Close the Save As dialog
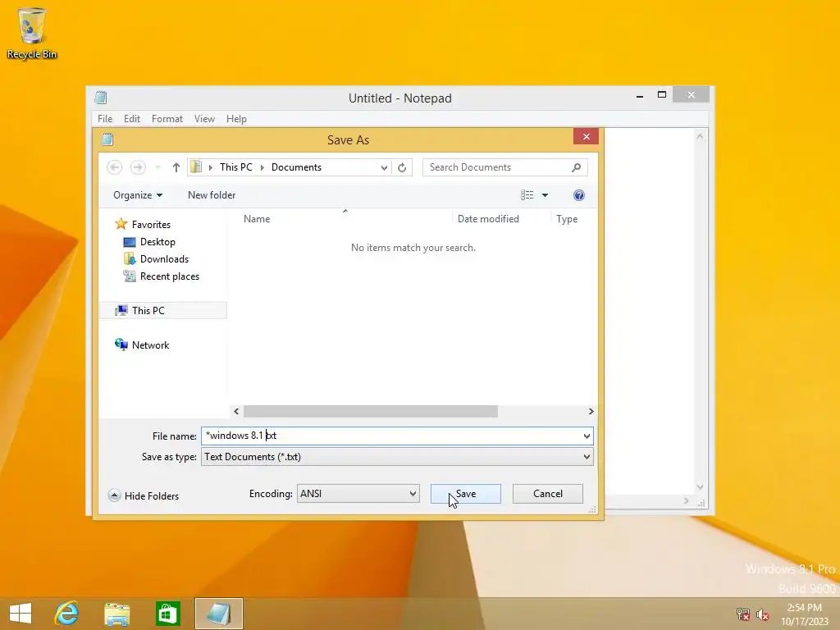This screenshot has height=630, width=840. click(586, 137)
